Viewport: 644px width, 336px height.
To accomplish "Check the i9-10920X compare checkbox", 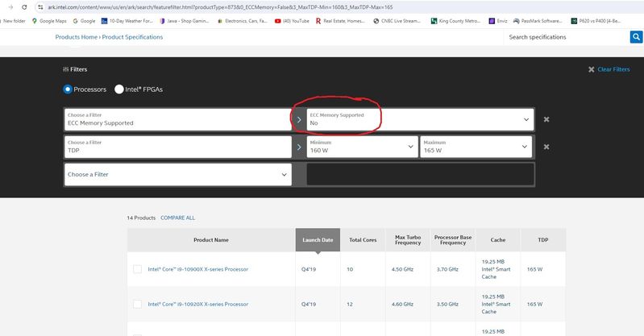I will [137, 304].
